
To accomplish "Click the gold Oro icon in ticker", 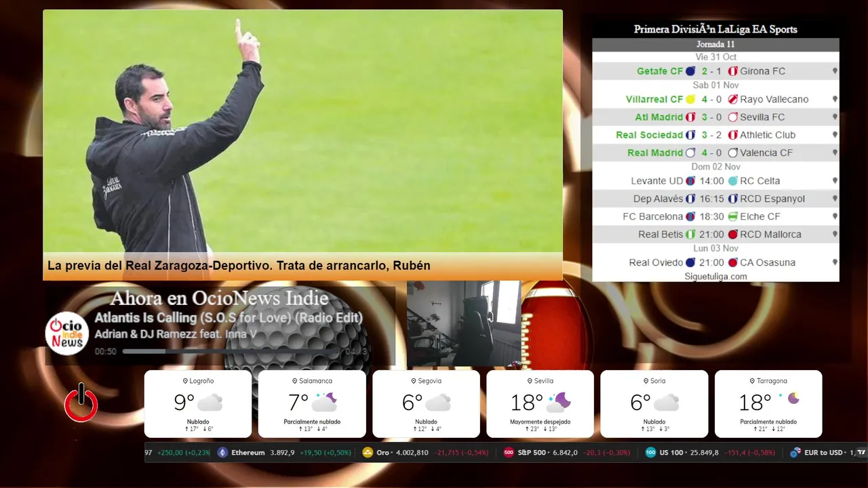I will (x=368, y=453).
